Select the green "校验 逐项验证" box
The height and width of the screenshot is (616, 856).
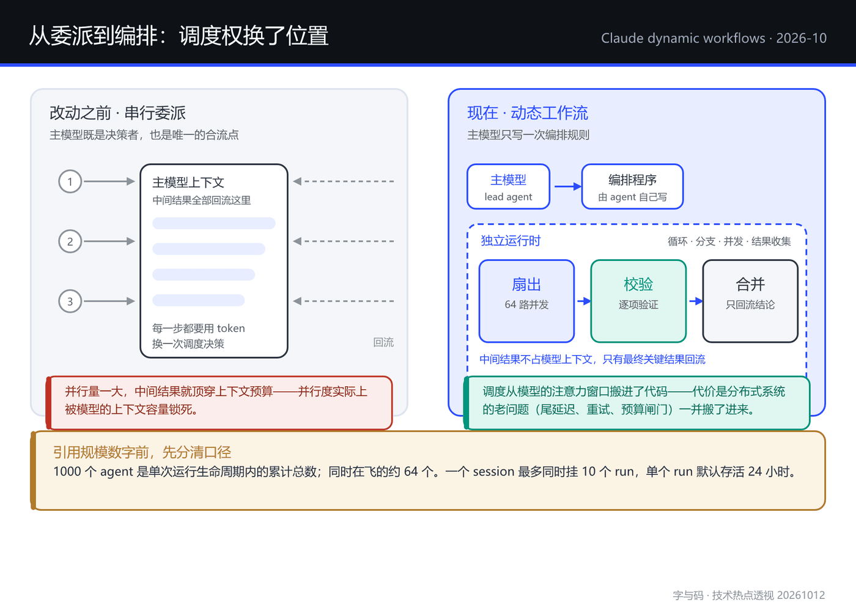tap(638, 301)
